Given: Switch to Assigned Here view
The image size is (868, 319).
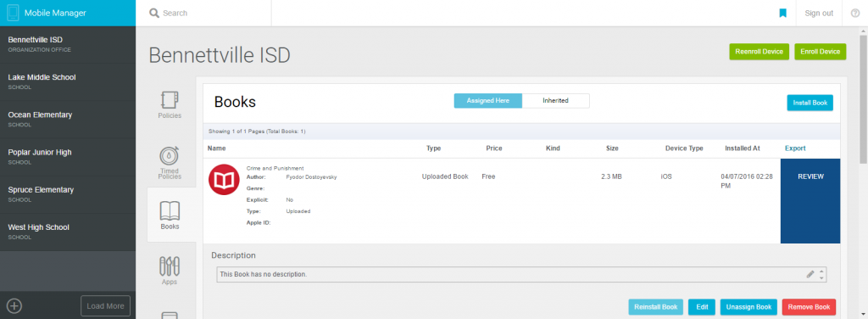Looking at the screenshot, I should (487, 101).
